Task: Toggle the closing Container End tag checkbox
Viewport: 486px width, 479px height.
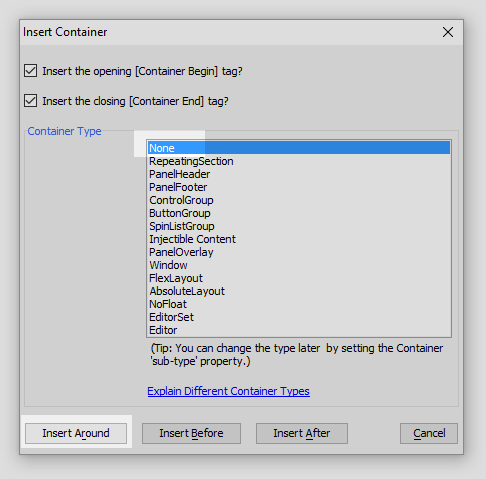Action: [x=30, y=101]
